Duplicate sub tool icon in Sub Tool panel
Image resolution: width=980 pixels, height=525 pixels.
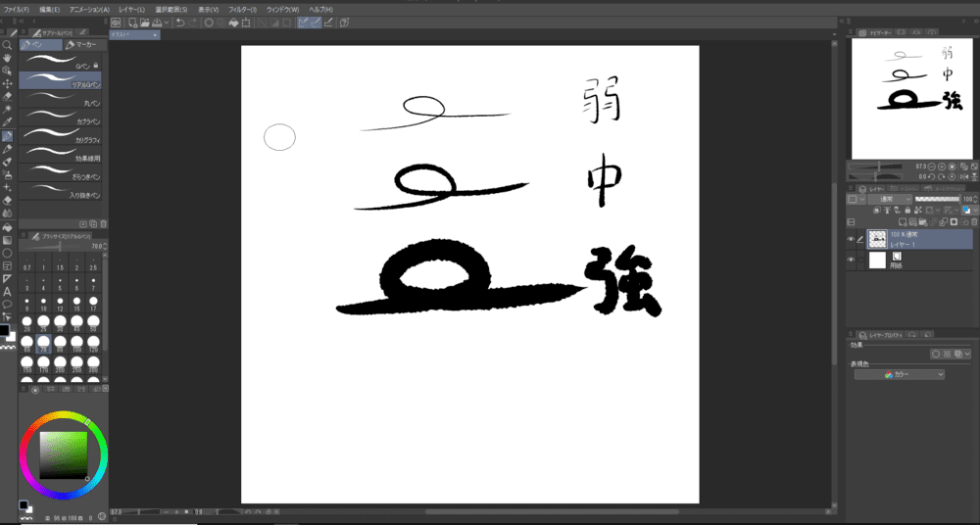coord(93,223)
